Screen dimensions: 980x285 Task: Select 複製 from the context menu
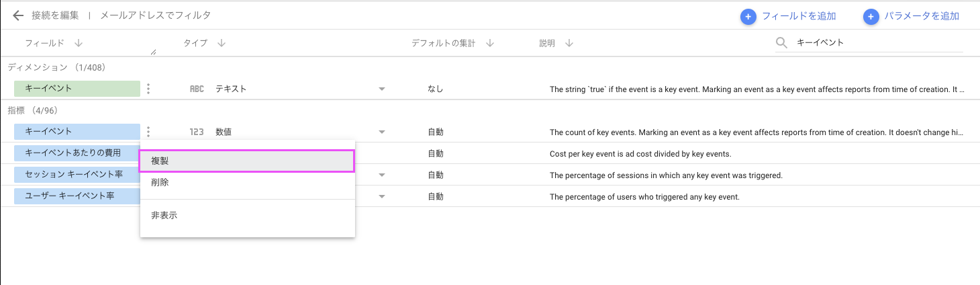tap(246, 161)
